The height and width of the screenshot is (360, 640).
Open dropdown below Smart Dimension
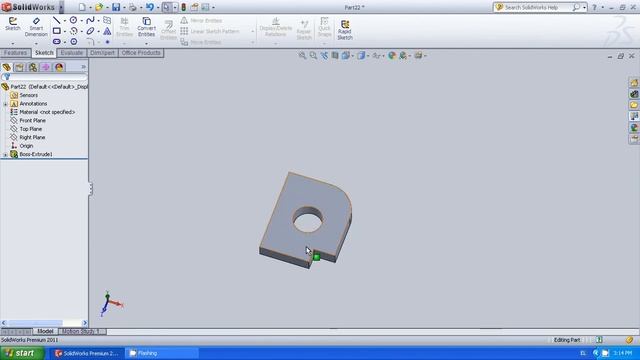pyautogui.click(x=36, y=43)
